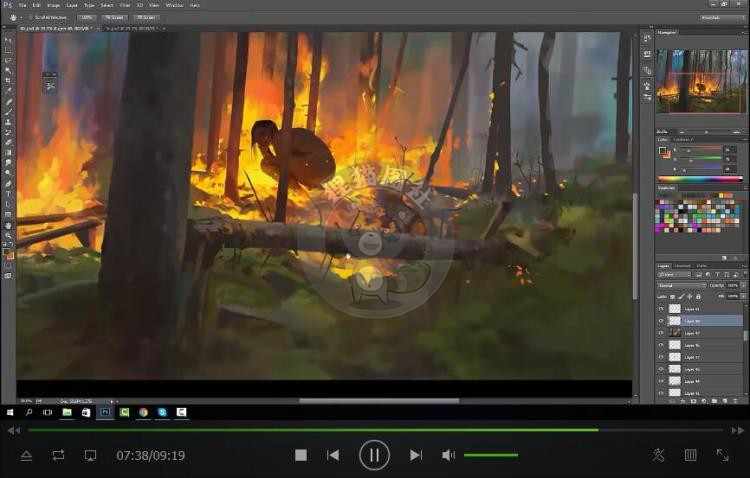
Task: Open the File menu
Action: 23,5
